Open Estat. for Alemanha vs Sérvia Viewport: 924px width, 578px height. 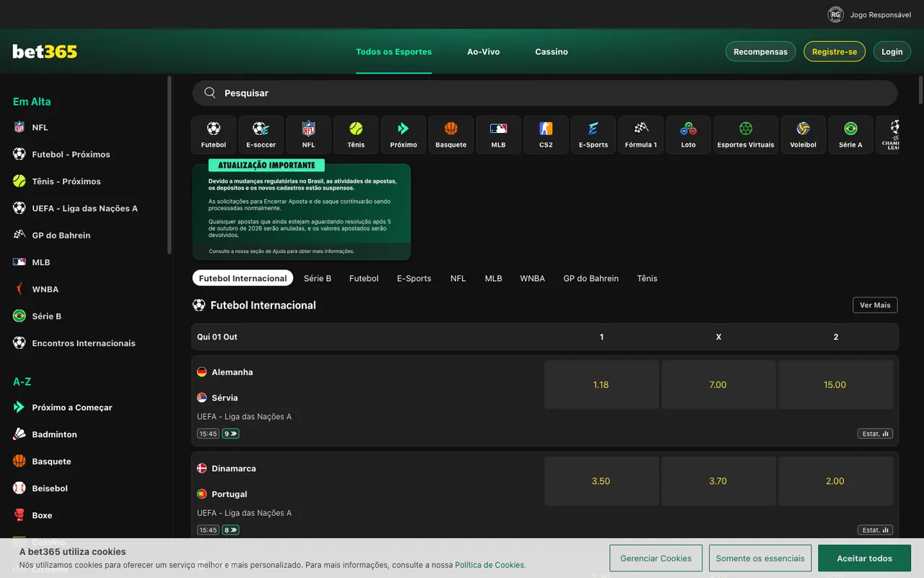pyautogui.click(x=875, y=433)
